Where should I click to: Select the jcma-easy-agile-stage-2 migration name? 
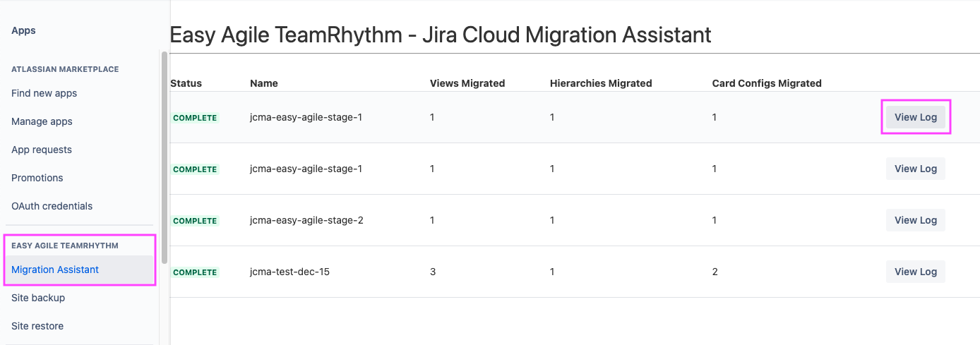pos(306,220)
